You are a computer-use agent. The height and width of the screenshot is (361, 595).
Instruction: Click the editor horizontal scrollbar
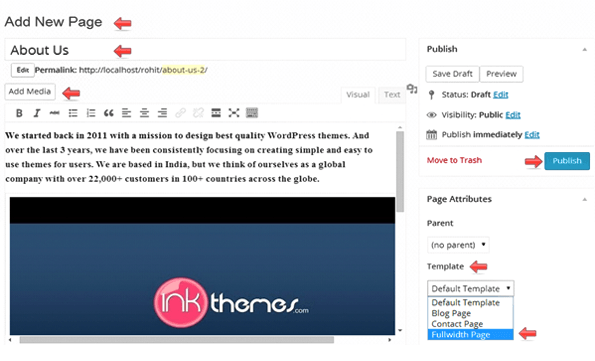click(x=177, y=340)
